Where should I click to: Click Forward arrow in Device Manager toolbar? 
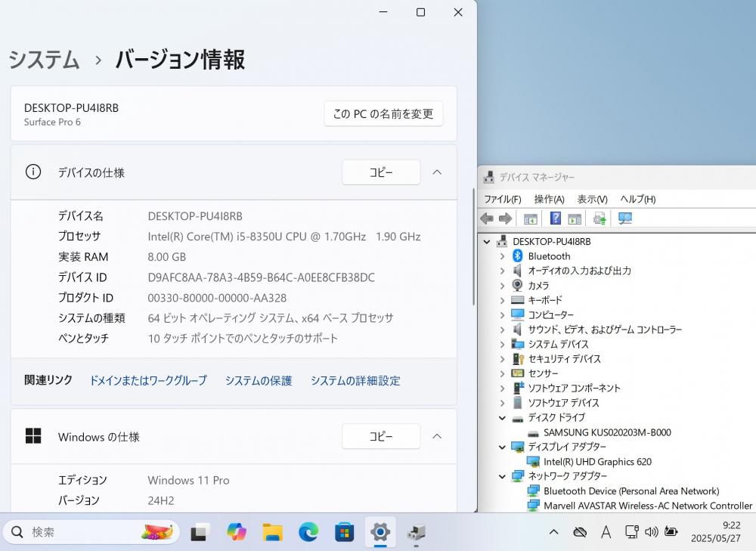[x=505, y=219]
